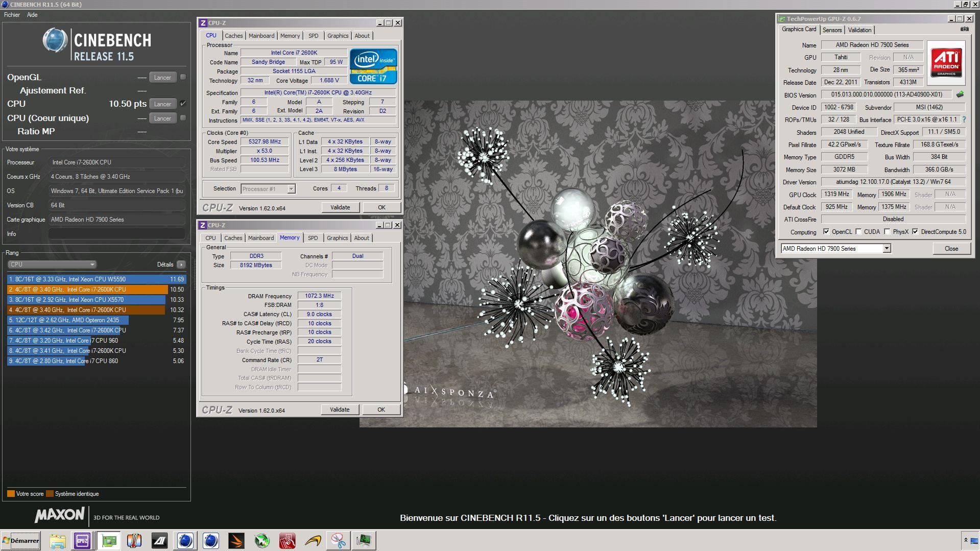Screen dimensions: 980x551
Task: Click the BIOS save chip icon in GPU-Z
Action: click(960, 94)
